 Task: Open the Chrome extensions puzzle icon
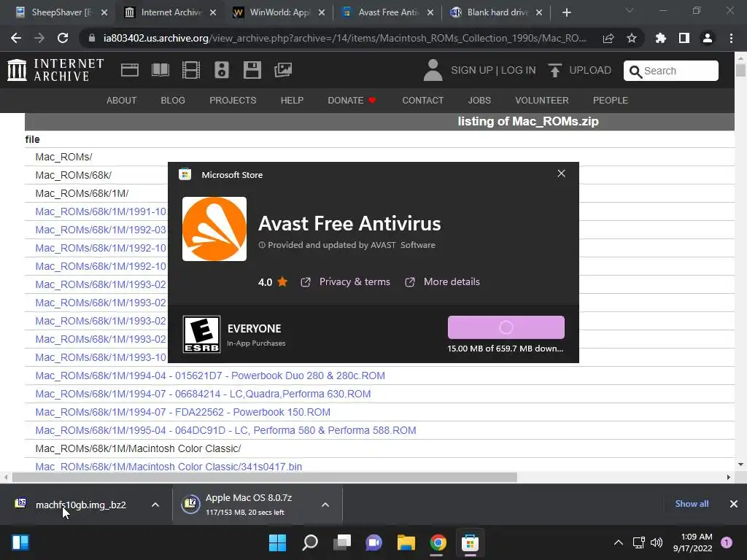[x=661, y=38]
